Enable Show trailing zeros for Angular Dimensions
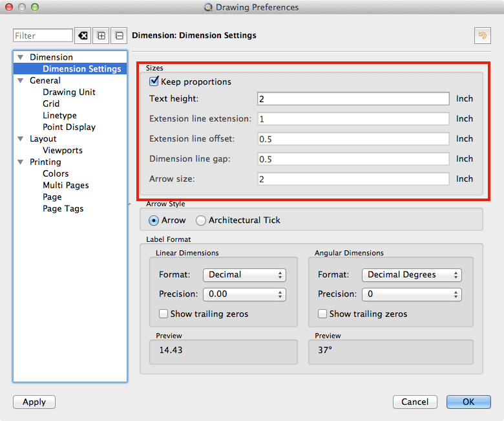504x421 pixels. point(322,314)
